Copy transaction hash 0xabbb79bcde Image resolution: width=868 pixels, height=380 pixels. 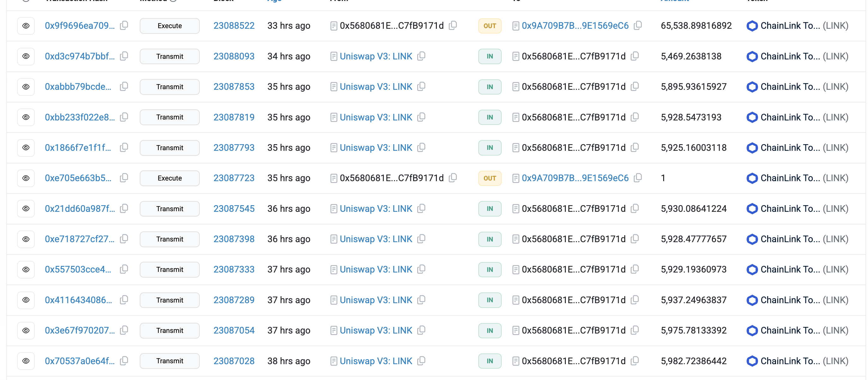[x=124, y=87]
